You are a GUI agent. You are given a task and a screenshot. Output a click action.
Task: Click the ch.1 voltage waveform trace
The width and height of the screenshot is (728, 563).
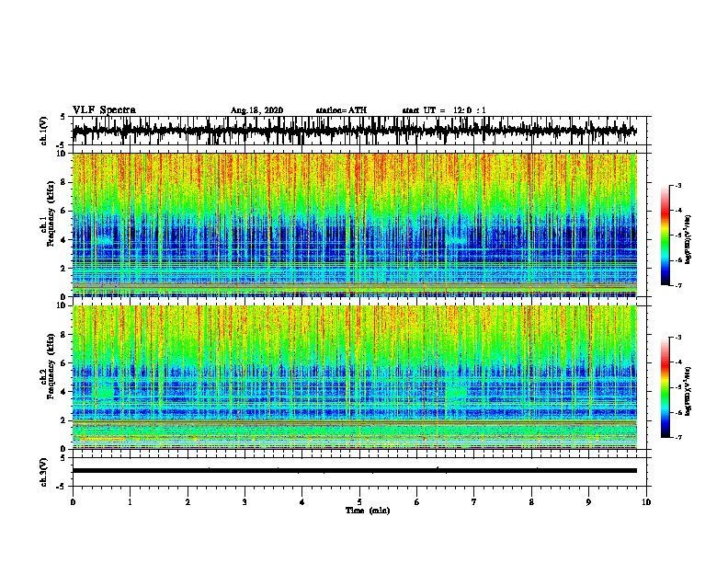(354, 131)
